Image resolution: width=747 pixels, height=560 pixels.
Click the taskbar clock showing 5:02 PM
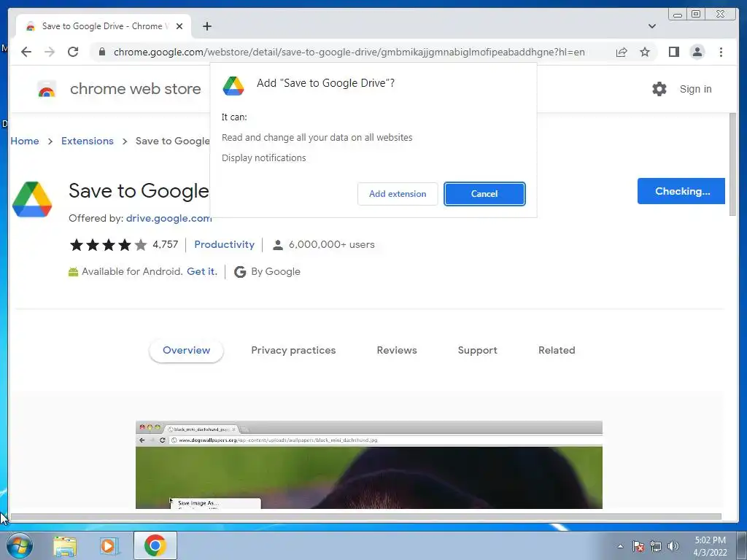[x=710, y=545]
